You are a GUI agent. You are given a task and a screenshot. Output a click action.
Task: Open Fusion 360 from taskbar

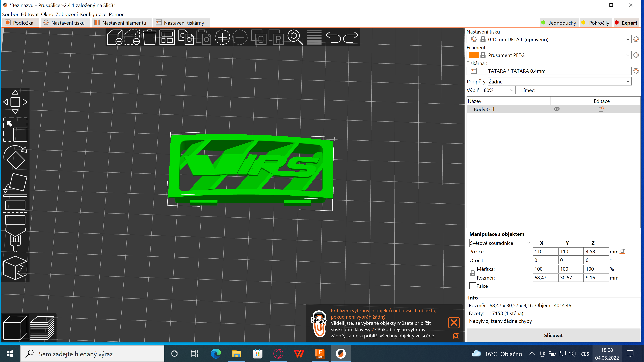pos(320,354)
